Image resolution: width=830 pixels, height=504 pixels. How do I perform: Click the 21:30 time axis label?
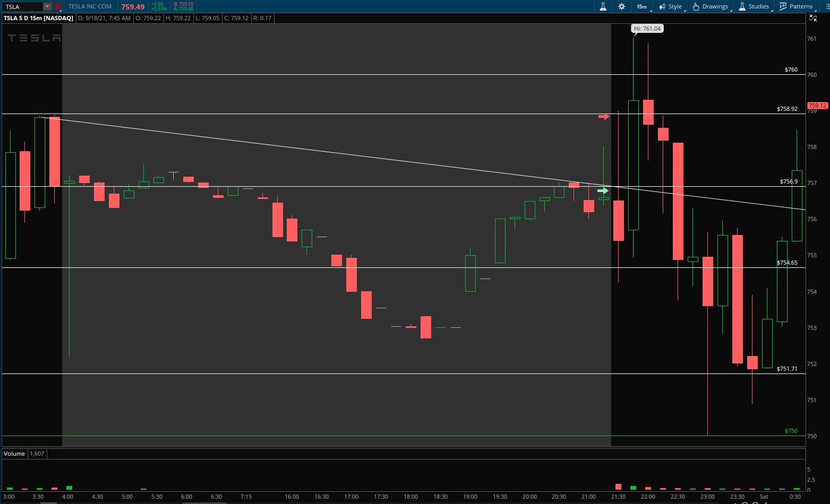[618, 497]
